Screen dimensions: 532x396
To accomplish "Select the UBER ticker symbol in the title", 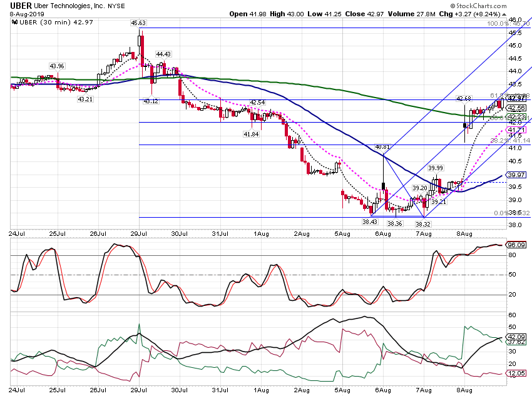I will (21, 6).
